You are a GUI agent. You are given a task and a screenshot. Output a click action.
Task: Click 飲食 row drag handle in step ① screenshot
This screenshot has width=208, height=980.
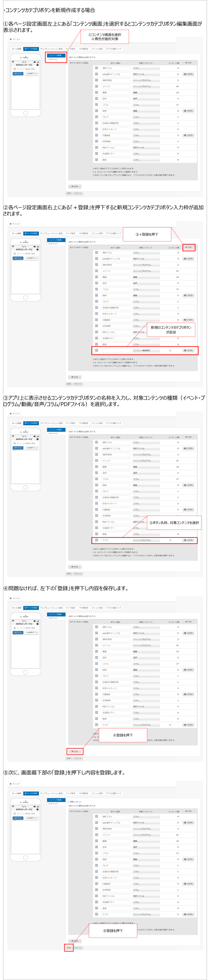(97, 160)
